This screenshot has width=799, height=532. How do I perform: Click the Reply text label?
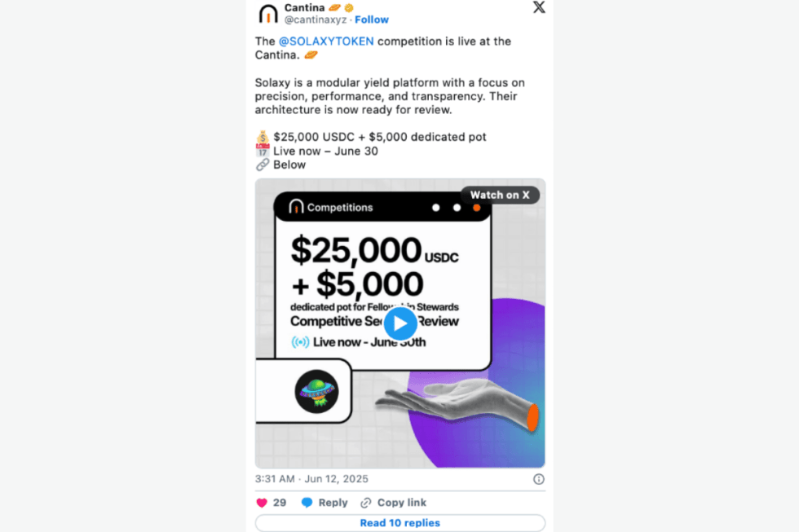pyautogui.click(x=333, y=503)
